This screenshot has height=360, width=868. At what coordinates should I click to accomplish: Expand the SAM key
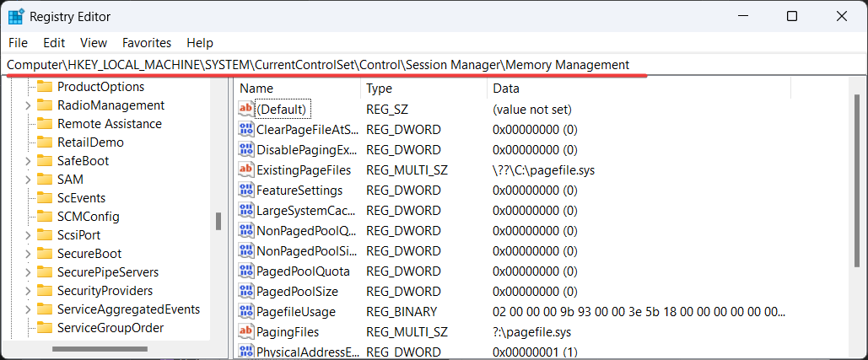[28, 180]
